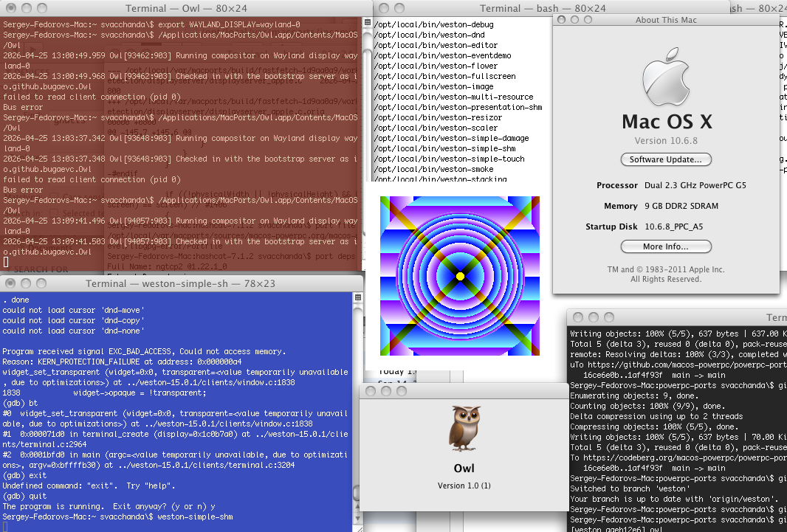Open Software Update from About This Mac

point(666,159)
